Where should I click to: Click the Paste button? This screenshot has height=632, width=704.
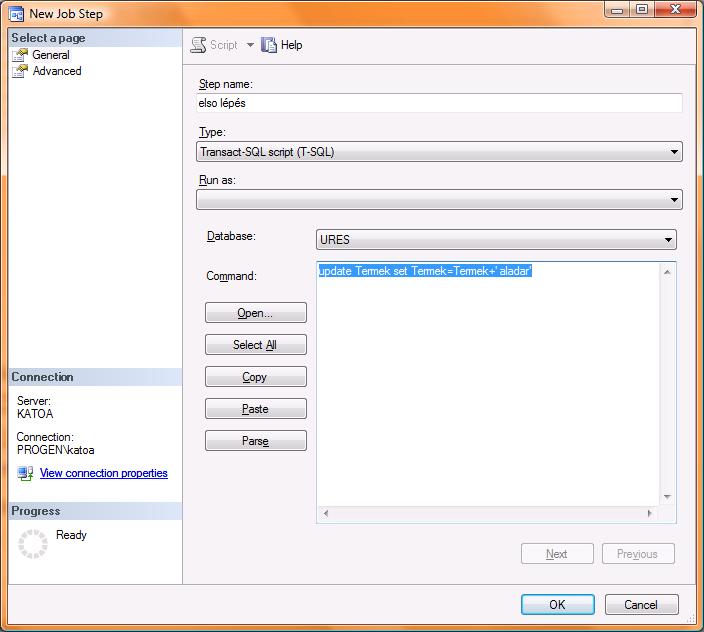pyautogui.click(x=256, y=409)
